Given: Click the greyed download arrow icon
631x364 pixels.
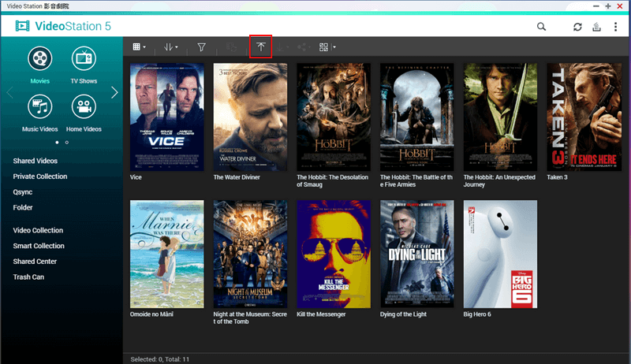Looking at the screenshot, I should click(x=280, y=47).
